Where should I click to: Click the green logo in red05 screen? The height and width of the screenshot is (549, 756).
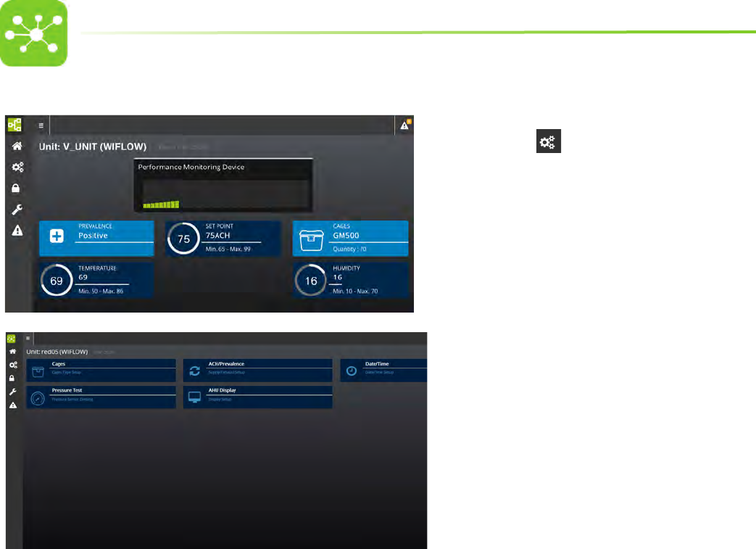click(x=12, y=339)
